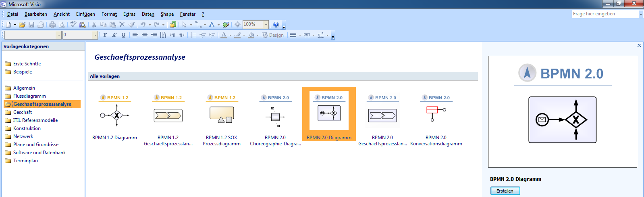Toggle align left
The height and width of the screenshot is (197, 644).
pyautogui.click(x=135, y=35)
